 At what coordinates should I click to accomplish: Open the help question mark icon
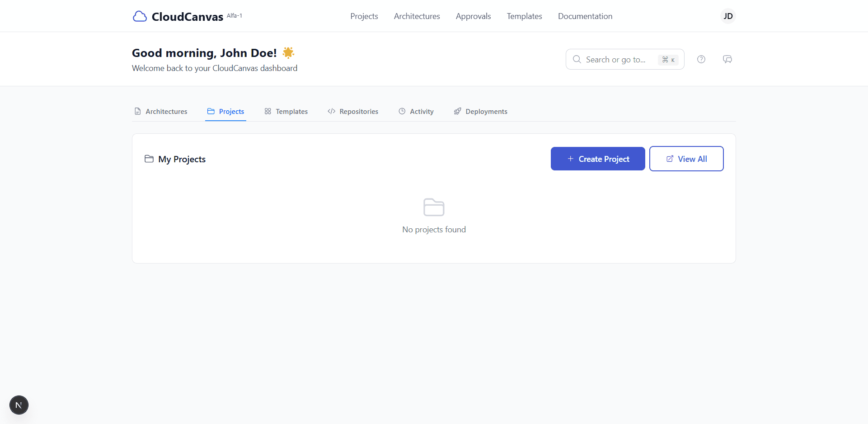701,59
